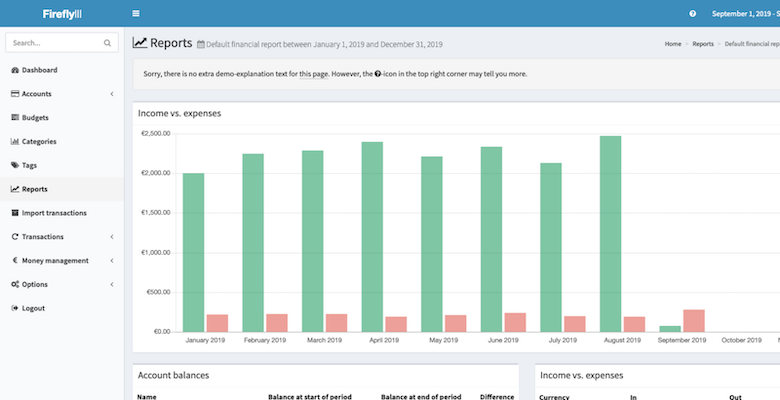780x400 pixels.
Task: Click the Currency column header
Action: [555, 398]
